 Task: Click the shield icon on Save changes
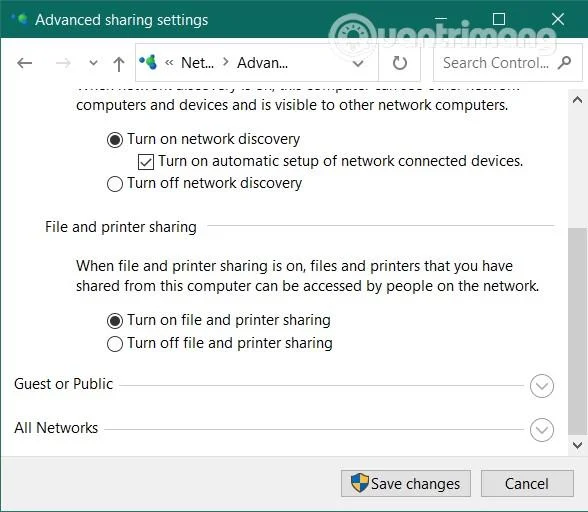359,483
